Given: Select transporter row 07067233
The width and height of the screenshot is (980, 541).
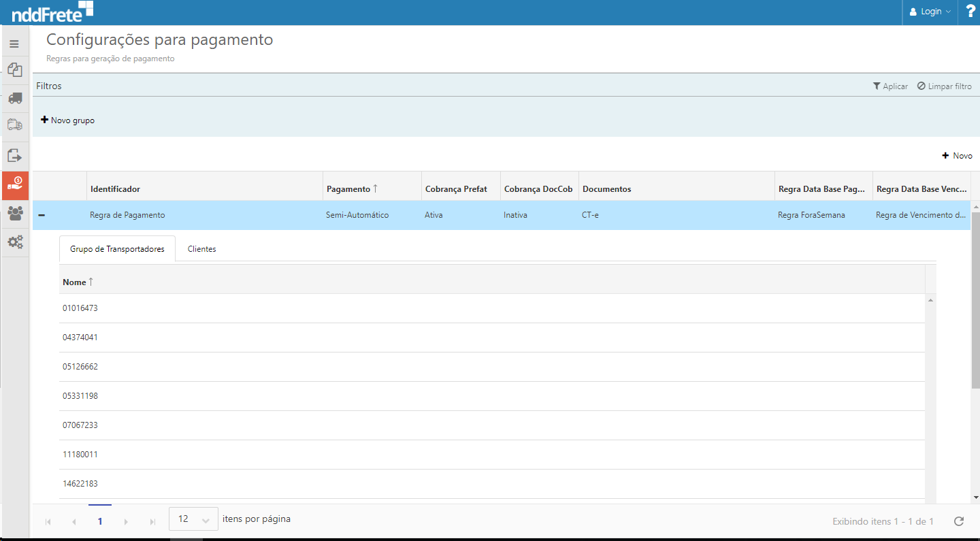Looking at the screenshot, I should pyautogui.click(x=492, y=425).
